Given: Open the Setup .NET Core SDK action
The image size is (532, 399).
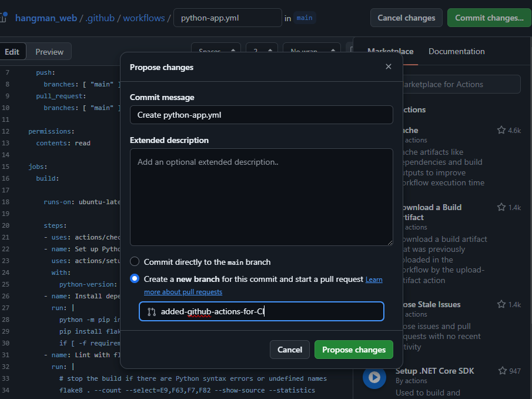Looking at the screenshot, I should click(434, 371).
